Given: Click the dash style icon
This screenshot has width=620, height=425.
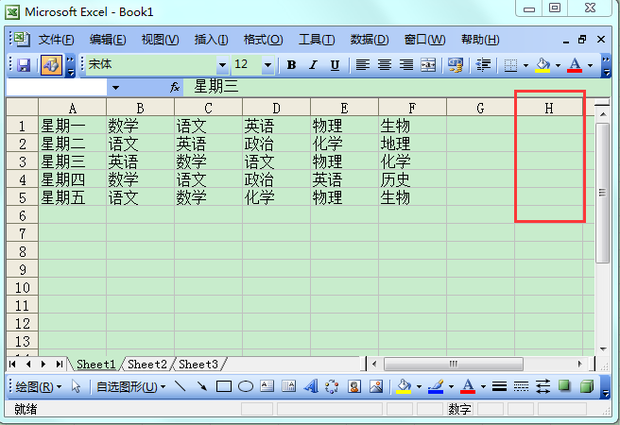Looking at the screenshot, I should pos(521,386).
